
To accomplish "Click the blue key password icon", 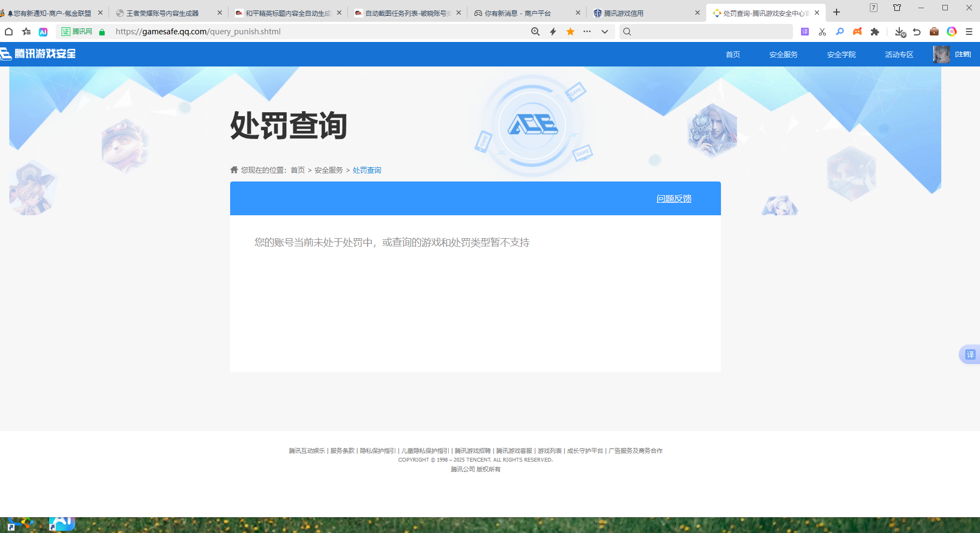I will (840, 32).
